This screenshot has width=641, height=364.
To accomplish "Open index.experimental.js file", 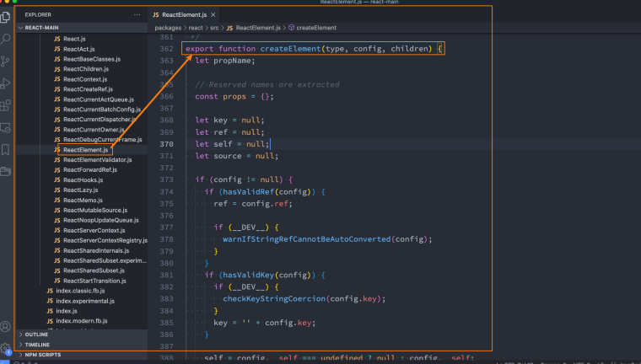I will (85, 301).
